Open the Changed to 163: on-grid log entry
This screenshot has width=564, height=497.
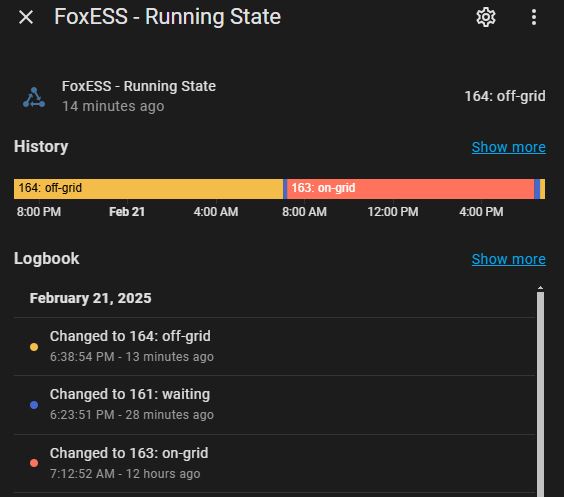pyautogui.click(x=274, y=463)
